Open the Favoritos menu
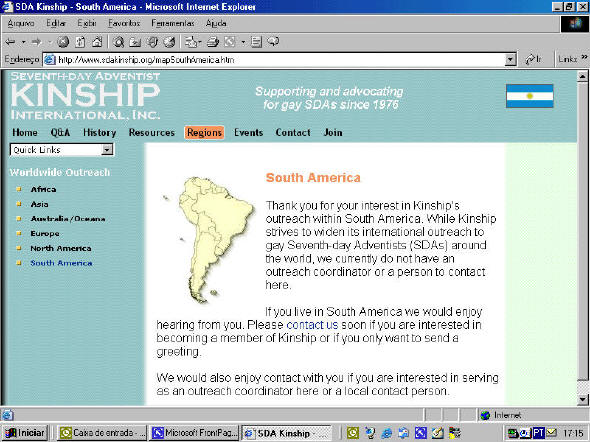The image size is (590, 442). pos(124,23)
